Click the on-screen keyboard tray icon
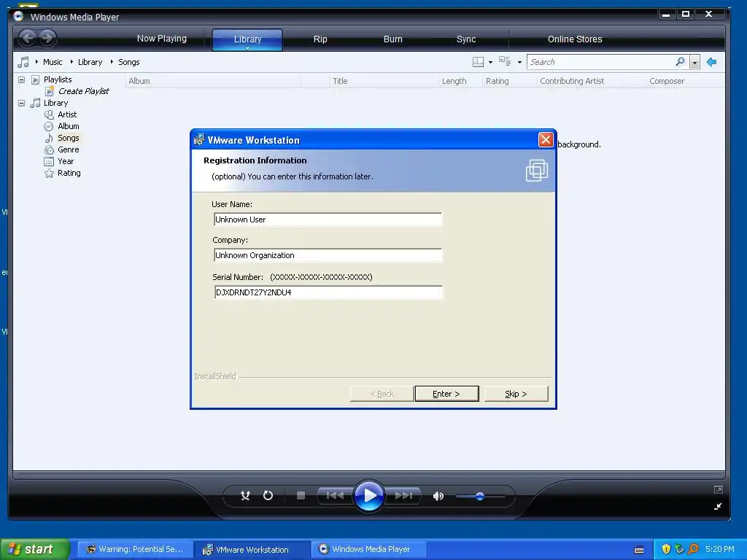Image resolution: width=747 pixels, height=560 pixels. point(639,550)
